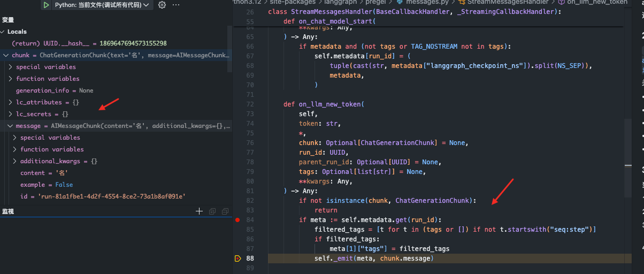
Task: Open launch.json via the gear icon
Action: point(163,5)
